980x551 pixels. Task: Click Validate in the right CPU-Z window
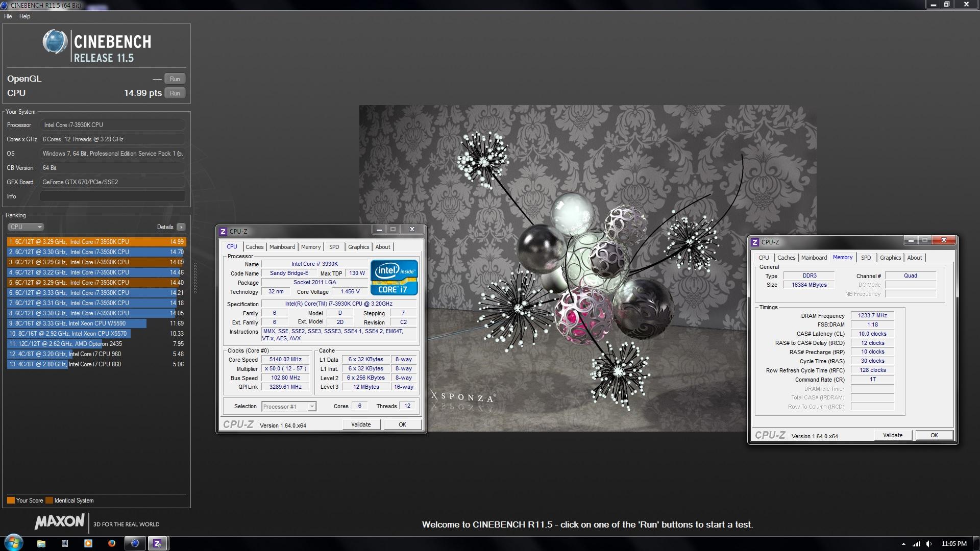pos(893,435)
